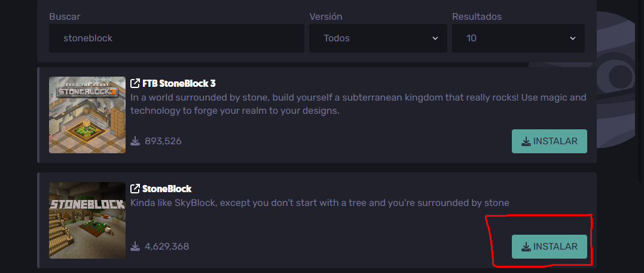Open the FTB StoneBlock 3 title link
The image size is (644, 273).
[x=179, y=83]
